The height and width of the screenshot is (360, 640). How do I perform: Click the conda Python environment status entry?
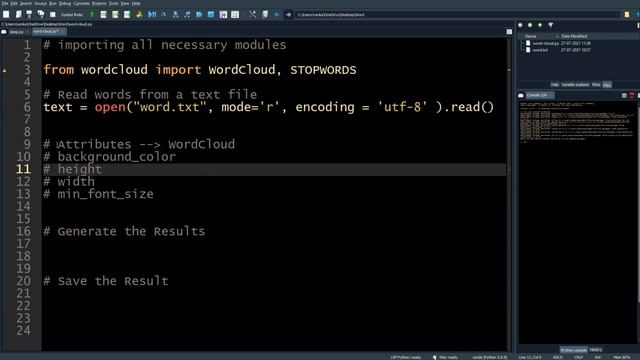tap(489, 357)
